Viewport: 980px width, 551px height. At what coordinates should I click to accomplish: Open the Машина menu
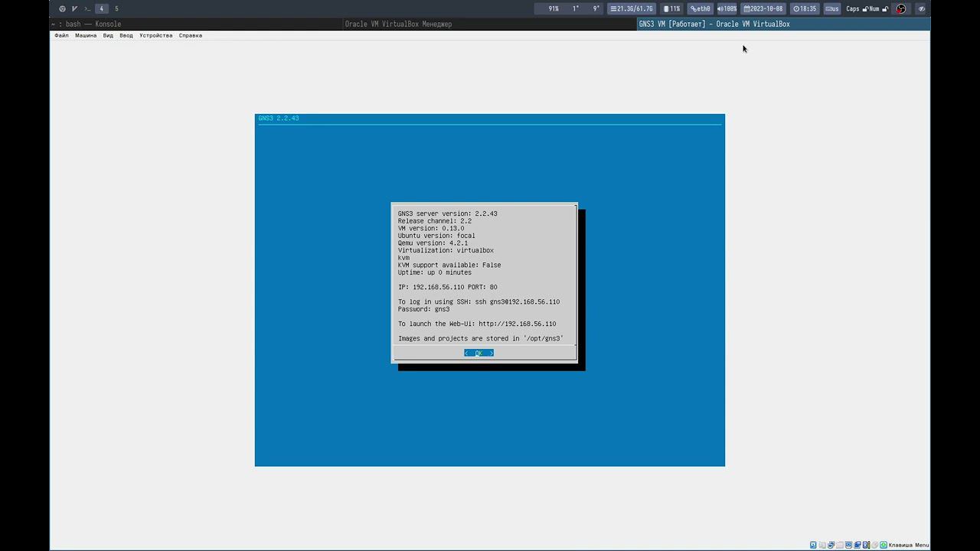(x=86, y=35)
